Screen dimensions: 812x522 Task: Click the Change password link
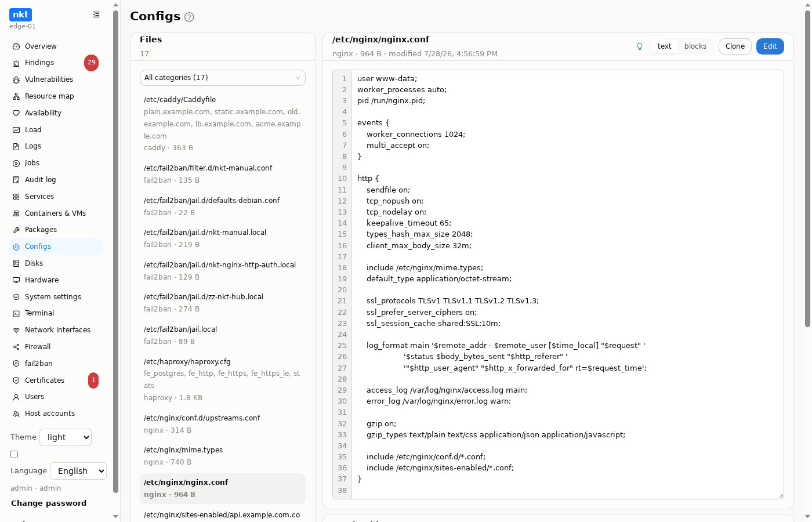tap(49, 503)
